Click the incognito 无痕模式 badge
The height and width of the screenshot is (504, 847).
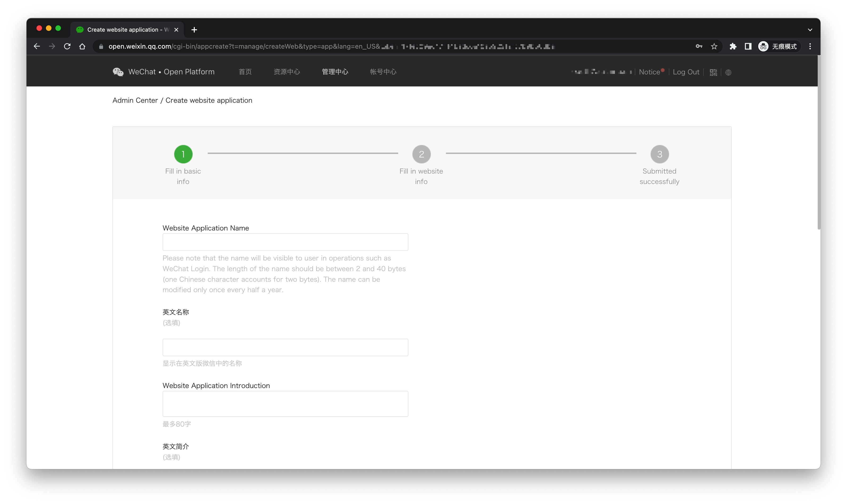point(778,46)
